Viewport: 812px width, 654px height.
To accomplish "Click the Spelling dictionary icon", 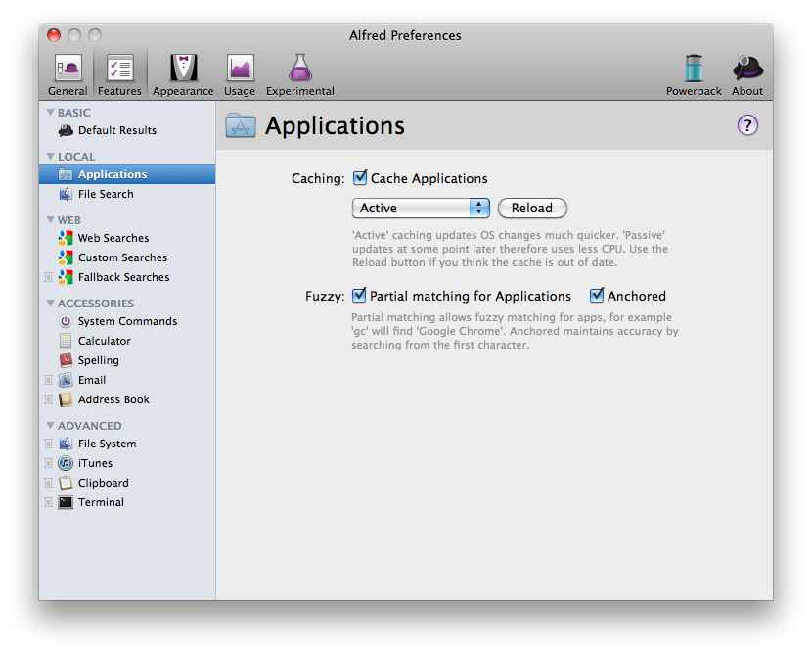I will 66,360.
